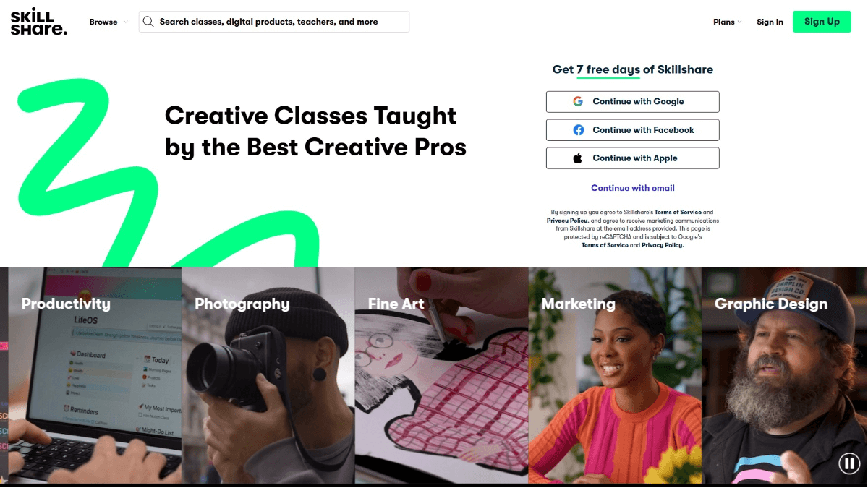Open Skillshare's Privacy Policy link
This screenshot has height=488, width=868.
567,221
